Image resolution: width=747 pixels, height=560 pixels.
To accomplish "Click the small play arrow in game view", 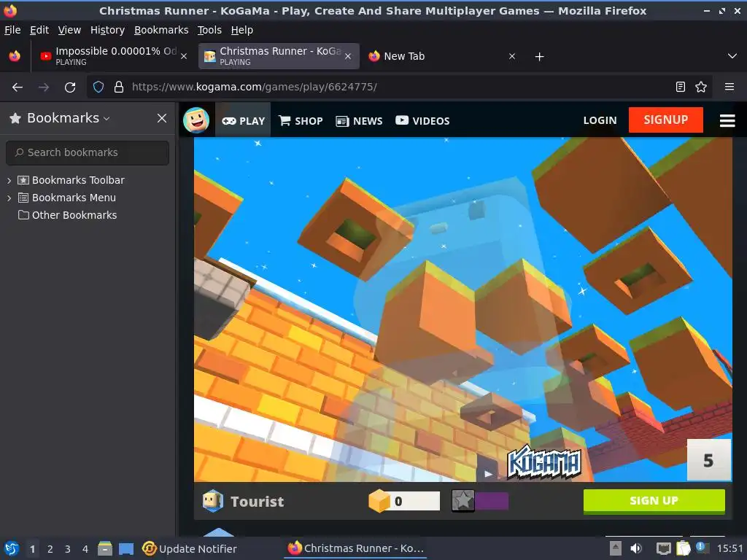I will [x=488, y=474].
